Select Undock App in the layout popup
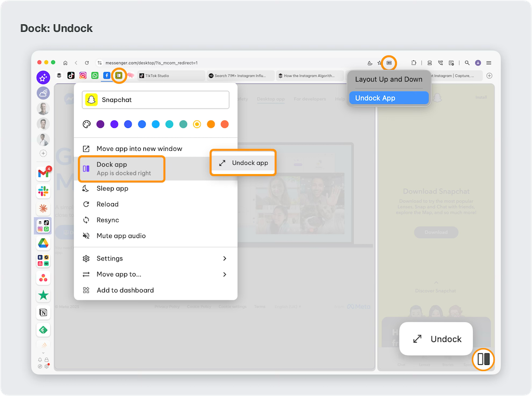Viewport: 532px width, 396px height. 389,98
